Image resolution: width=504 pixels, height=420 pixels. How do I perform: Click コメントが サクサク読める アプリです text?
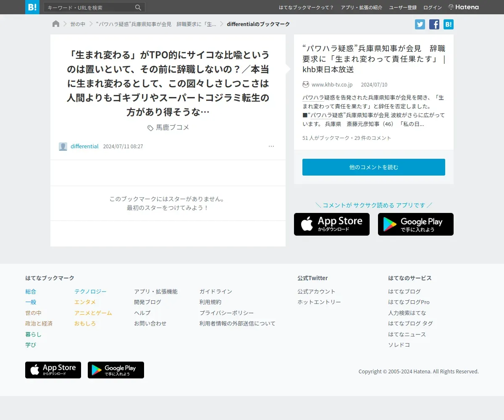[374, 205]
